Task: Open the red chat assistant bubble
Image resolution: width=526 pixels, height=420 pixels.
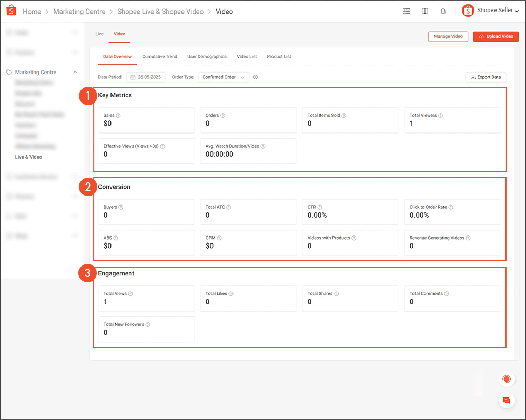Action: (507, 379)
